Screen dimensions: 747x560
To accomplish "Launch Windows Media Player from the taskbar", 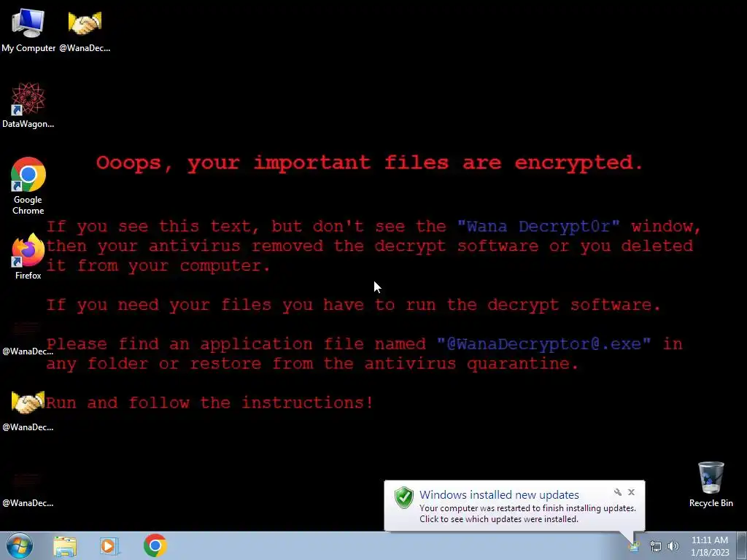I will tap(109, 546).
